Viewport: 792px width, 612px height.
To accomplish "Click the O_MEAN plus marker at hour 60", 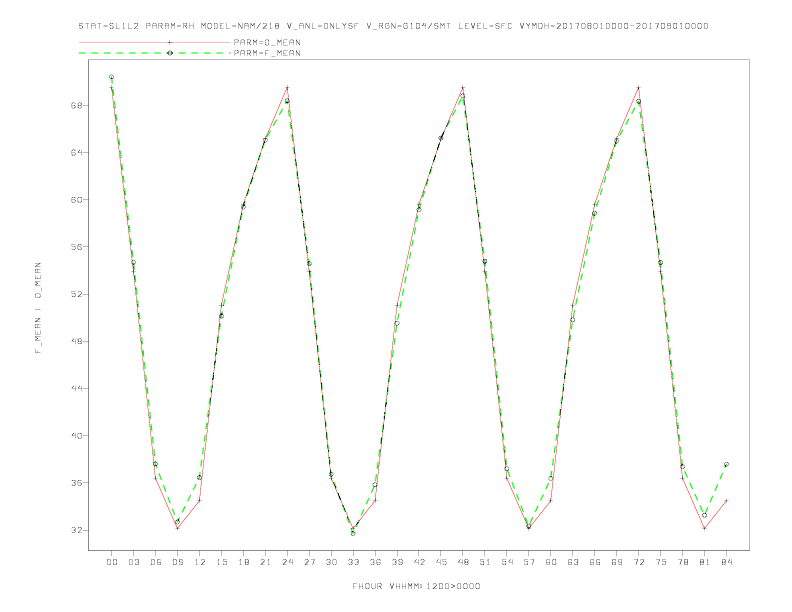I will pyautogui.click(x=551, y=500).
